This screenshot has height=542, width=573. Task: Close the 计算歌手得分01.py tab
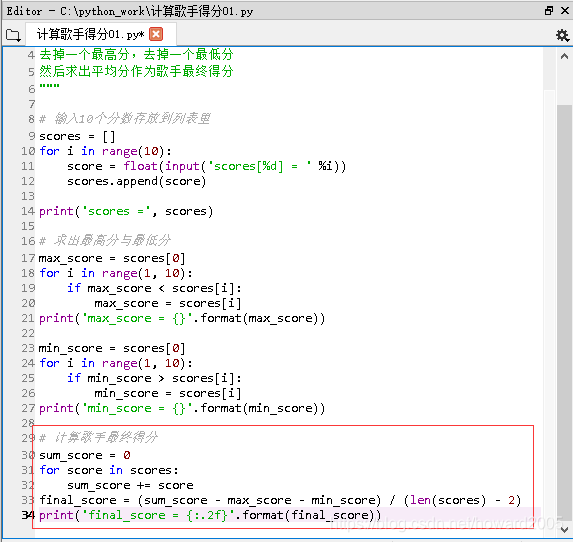[156, 34]
